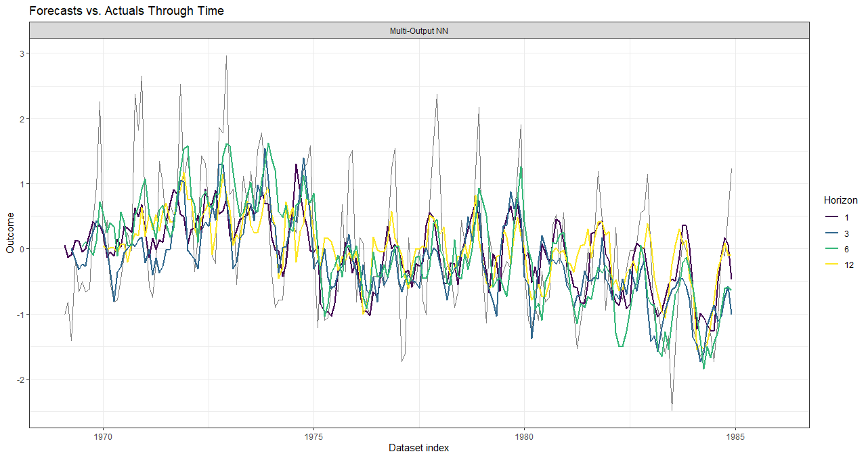Click the yellow Horizon 12 legend line
Screen dimensions: 868x458
point(831,266)
